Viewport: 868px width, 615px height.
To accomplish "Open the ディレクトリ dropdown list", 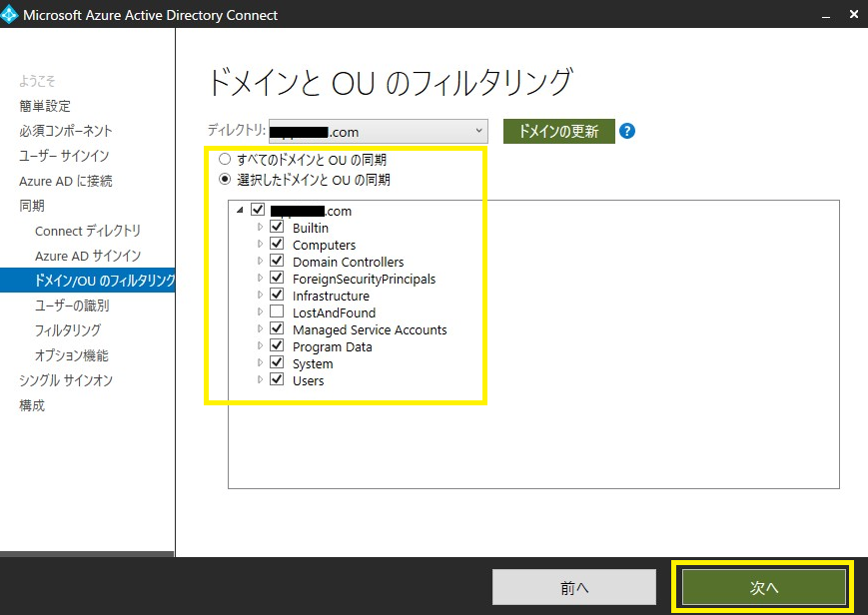I will (x=379, y=131).
